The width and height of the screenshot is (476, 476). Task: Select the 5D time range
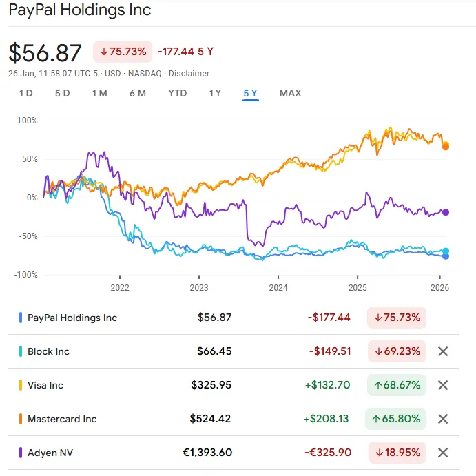click(62, 93)
